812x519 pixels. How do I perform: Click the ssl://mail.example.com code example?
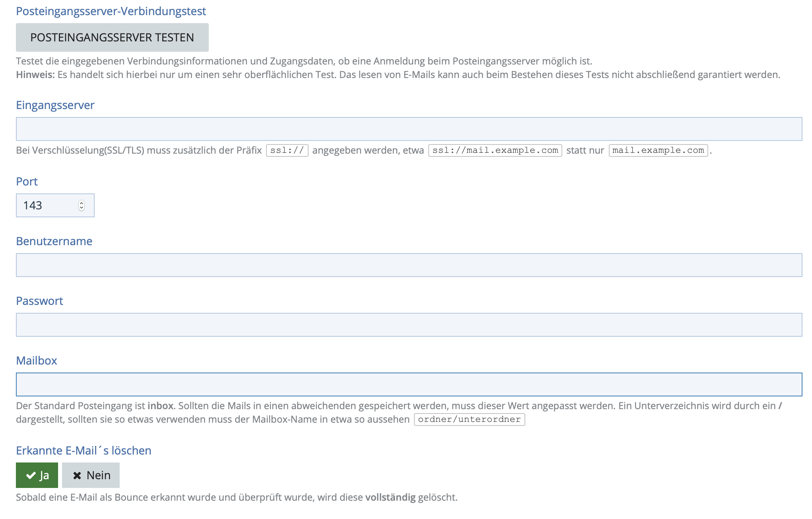pos(495,150)
